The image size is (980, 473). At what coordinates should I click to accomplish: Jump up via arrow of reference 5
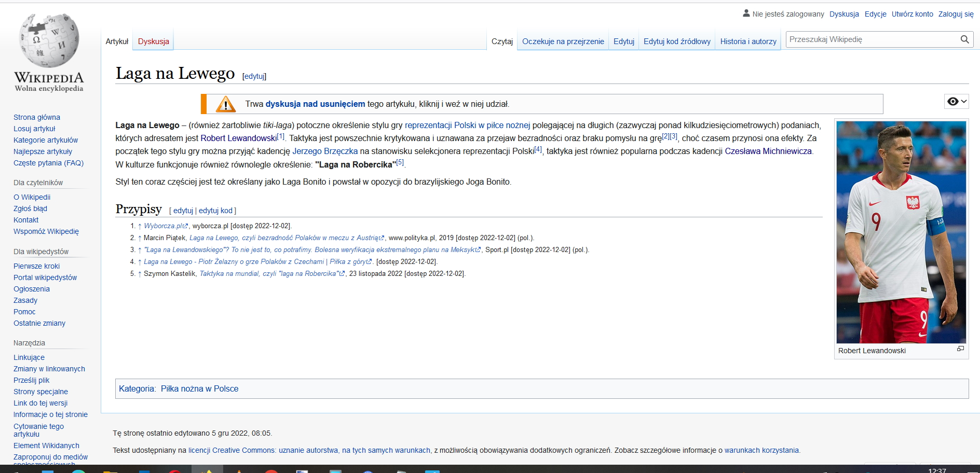(x=140, y=274)
